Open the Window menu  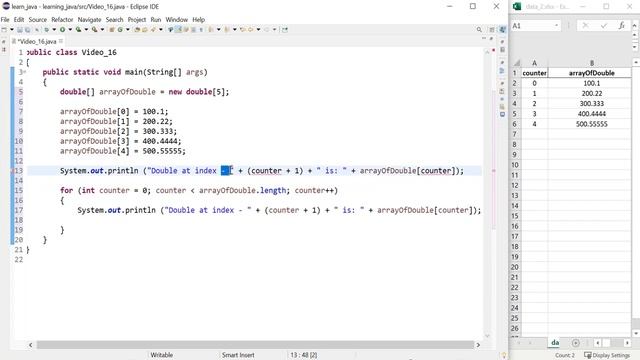click(176, 20)
